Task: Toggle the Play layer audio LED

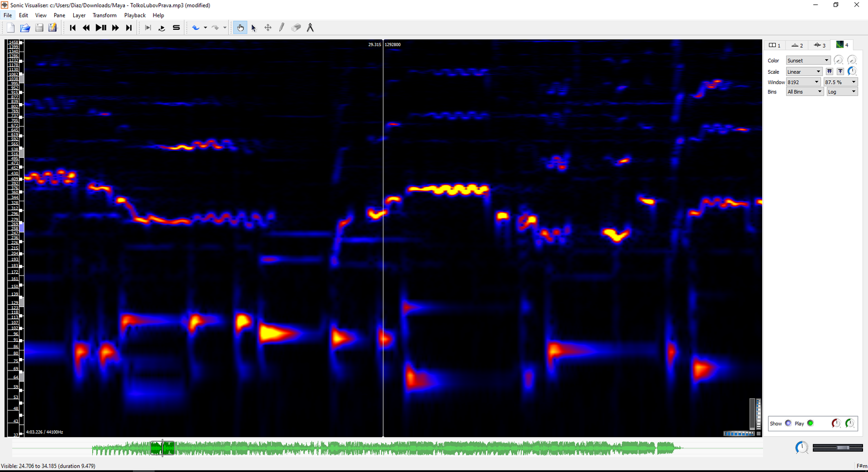Action: point(810,423)
